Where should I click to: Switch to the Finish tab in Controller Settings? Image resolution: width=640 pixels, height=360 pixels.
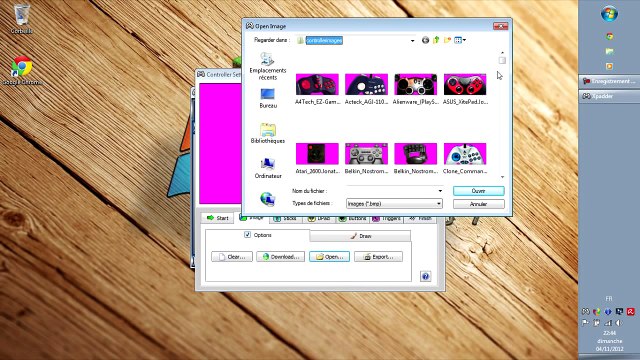tap(420, 219)
